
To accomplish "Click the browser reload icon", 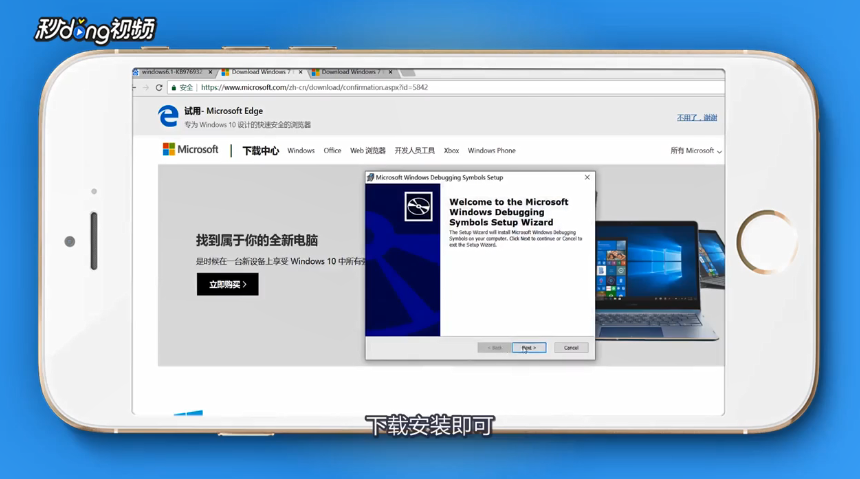I will coord(159,87).
